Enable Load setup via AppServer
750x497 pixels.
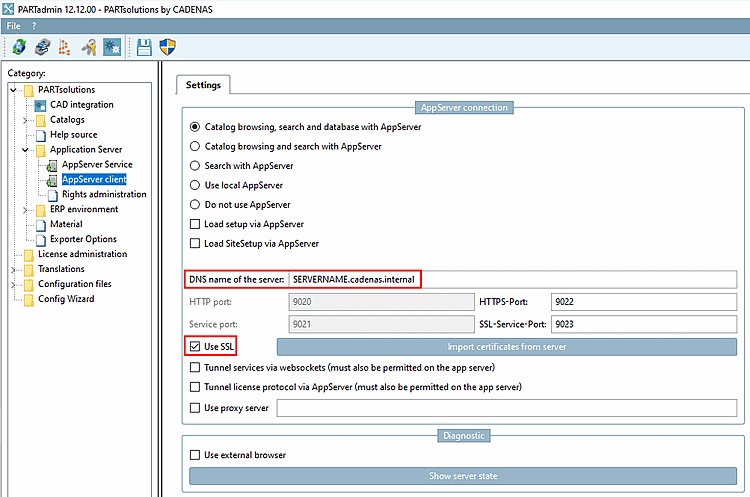click(195, 224)
